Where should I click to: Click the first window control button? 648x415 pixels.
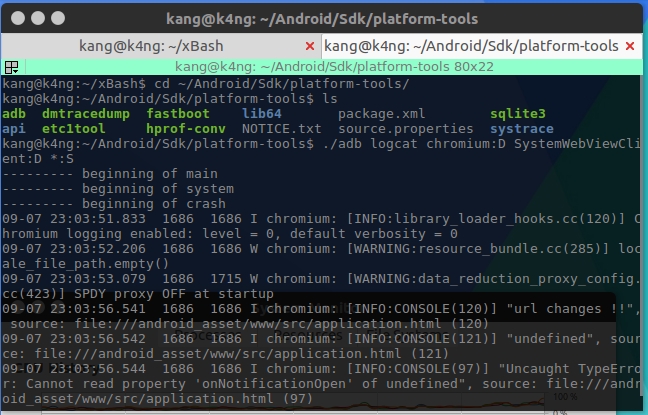click(18, 18)
